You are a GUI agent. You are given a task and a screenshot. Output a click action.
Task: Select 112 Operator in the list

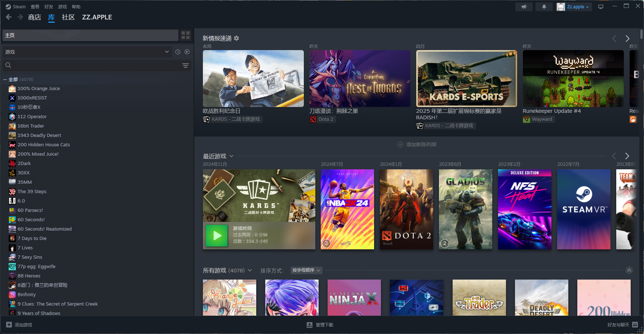pos(32,117)
